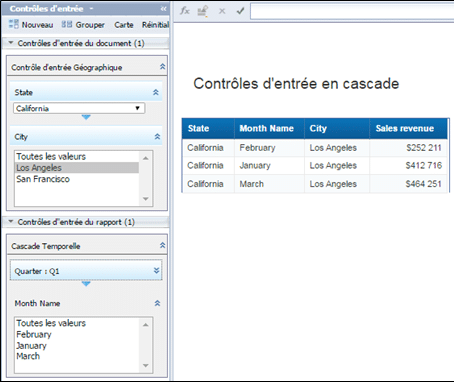
Task: Select San Francisco in City list
Action: tap(43, 179)
